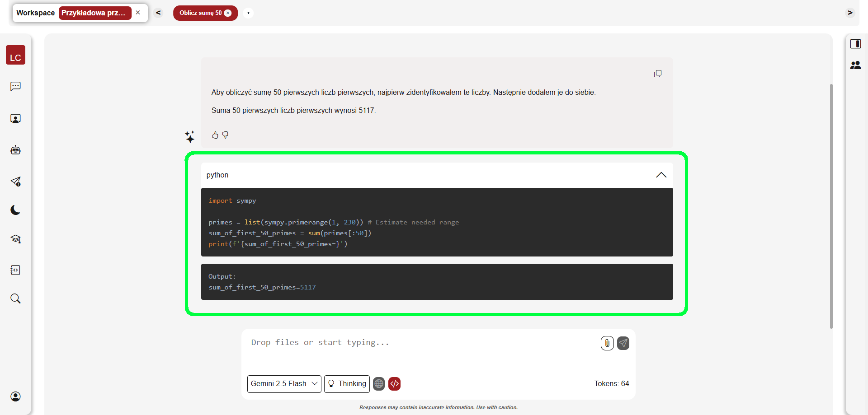
Task: Click the 'sum_of_first_50_primes=5117' output line
Action: tap(262, 287)
